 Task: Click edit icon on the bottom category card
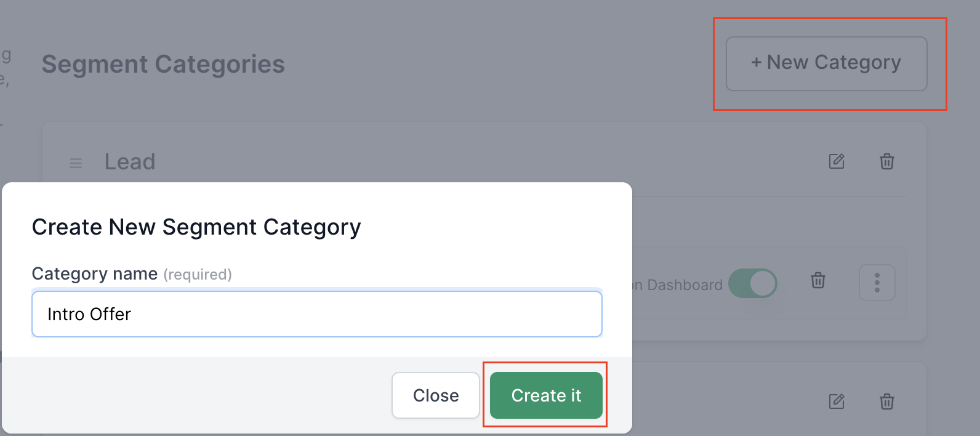click(x=837, y=402)
